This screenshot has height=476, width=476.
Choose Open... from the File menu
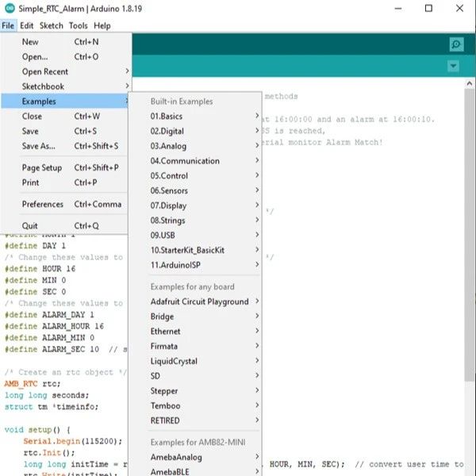click(x=65, y=57)
